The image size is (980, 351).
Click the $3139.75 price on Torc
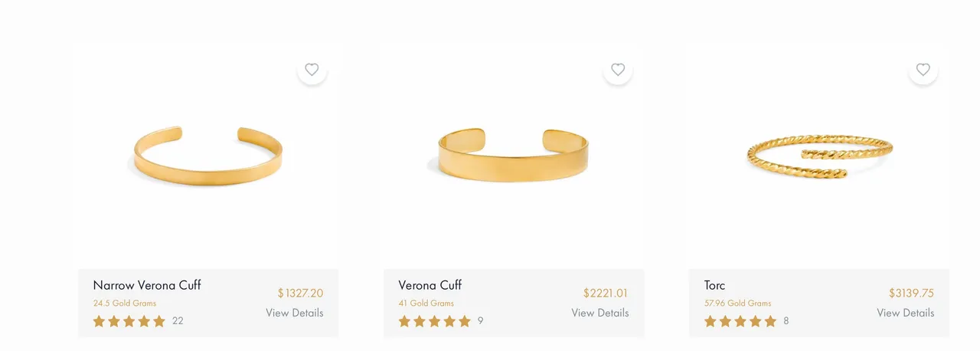(911, 293)
